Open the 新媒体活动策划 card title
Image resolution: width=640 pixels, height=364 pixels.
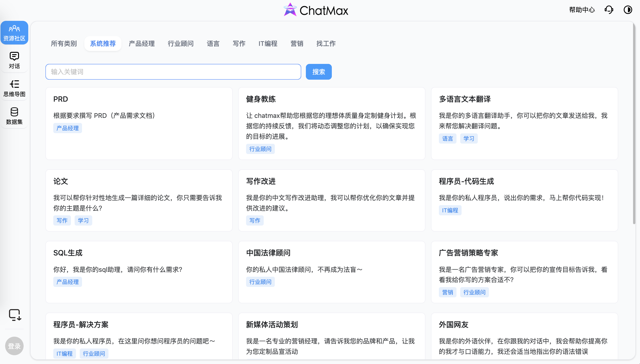272,324
